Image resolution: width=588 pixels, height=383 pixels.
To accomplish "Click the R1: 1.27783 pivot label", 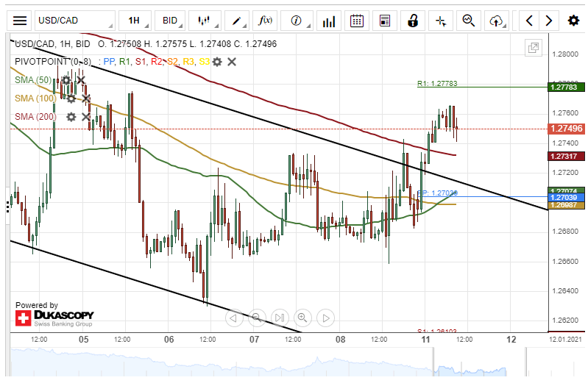I will (437, 84).
